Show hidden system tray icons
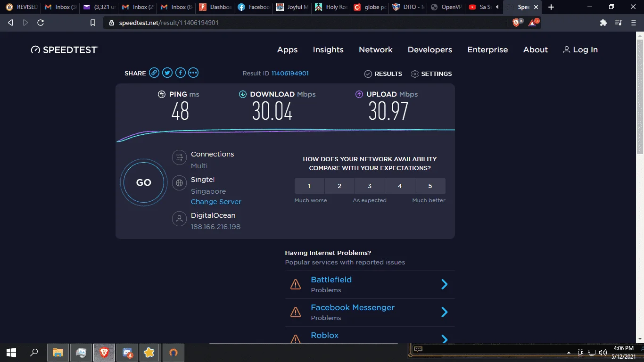 [569, 353]
